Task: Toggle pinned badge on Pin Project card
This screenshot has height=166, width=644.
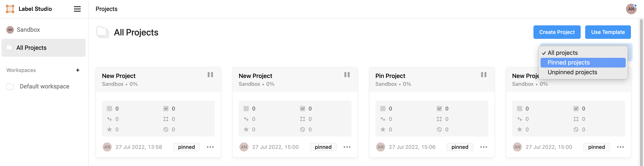Action: click(459, 147)
